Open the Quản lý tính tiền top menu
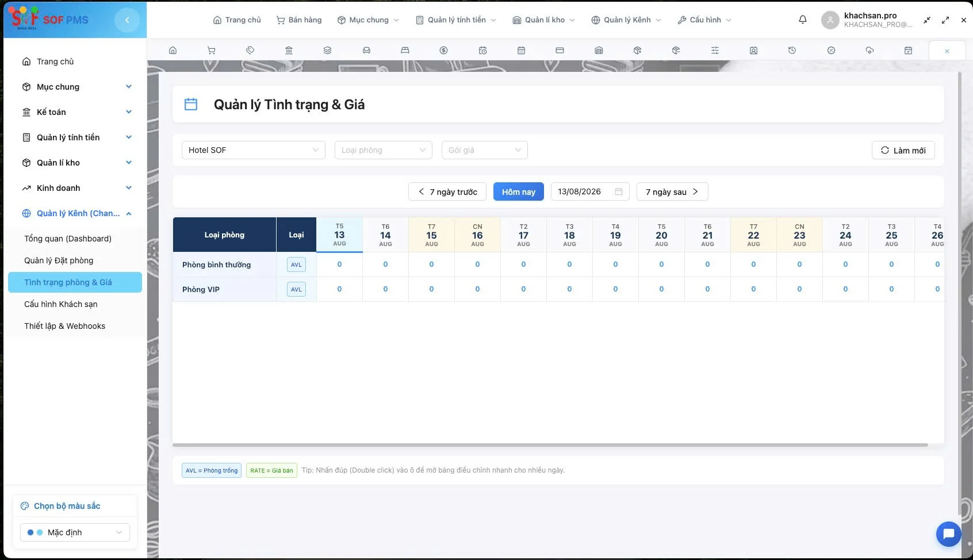The width and height of the screenshot is (973, 560). click(456, 20)
